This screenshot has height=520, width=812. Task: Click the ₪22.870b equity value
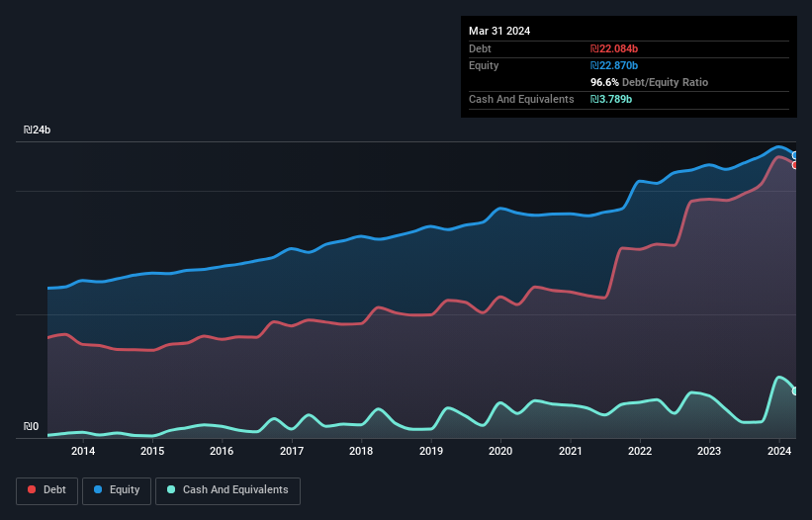[614, 65]
